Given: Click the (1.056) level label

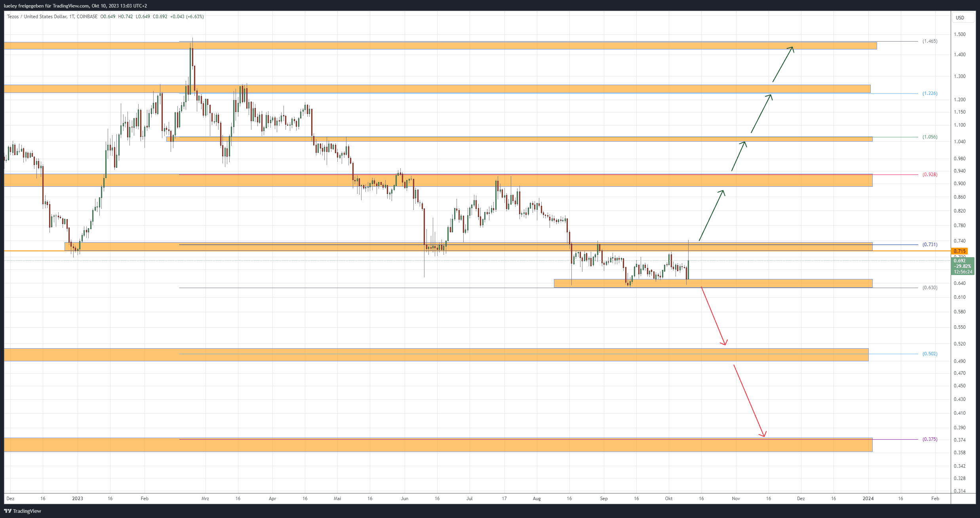Looking at the screenshot, I should [x=930, y=137].
